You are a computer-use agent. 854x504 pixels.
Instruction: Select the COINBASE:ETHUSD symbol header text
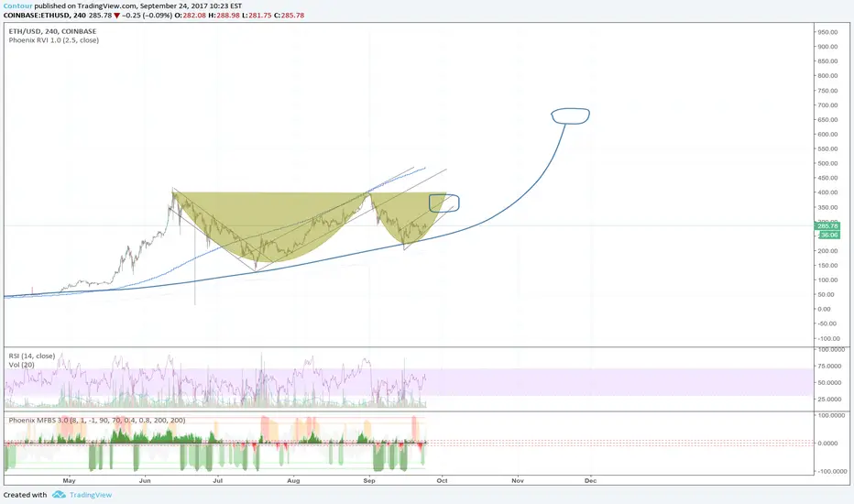click(x=45, y=16)
